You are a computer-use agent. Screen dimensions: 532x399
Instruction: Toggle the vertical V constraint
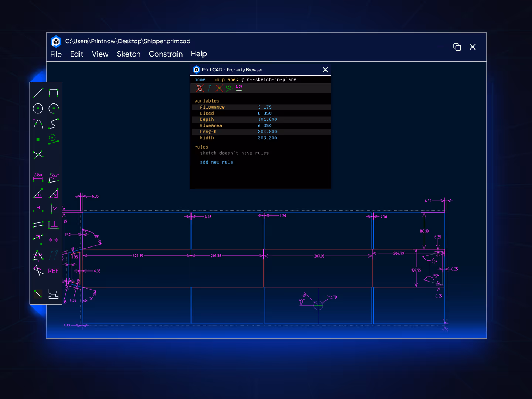(x=53, y=208)
